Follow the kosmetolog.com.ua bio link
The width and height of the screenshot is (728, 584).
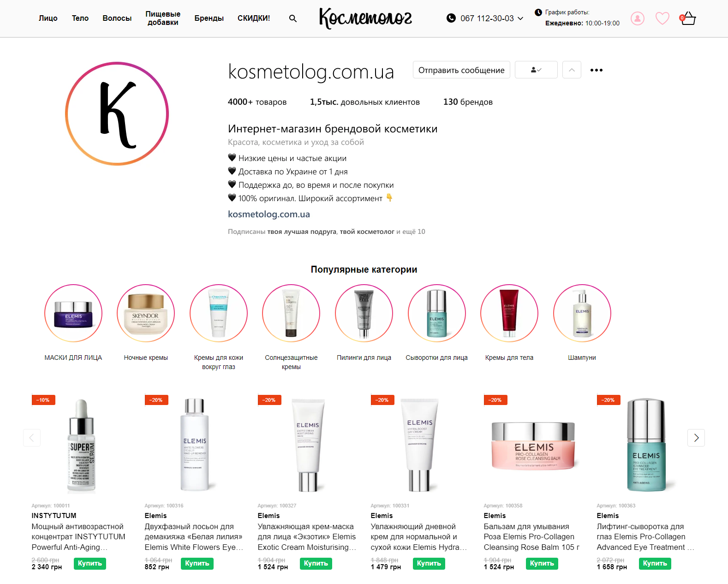click(269, 214)
